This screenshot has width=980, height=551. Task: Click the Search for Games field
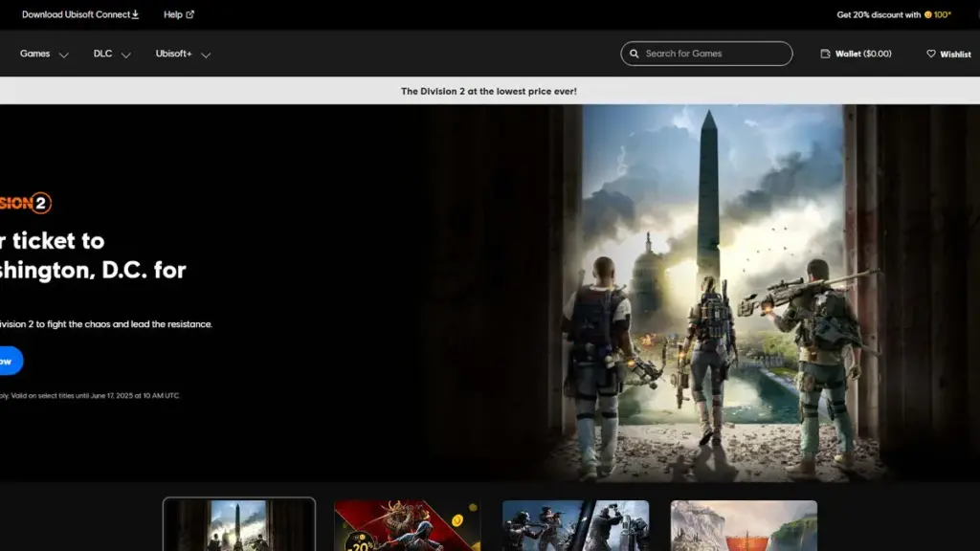[x=706, y=54]
